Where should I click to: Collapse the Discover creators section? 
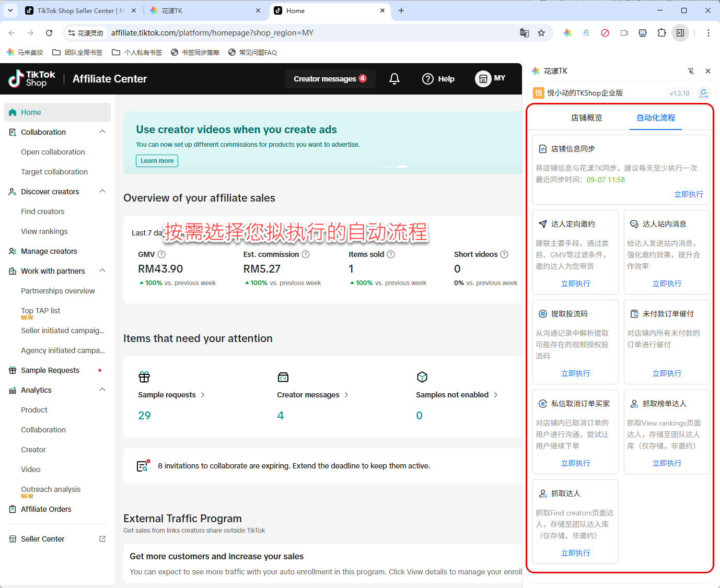pos(102,192)
